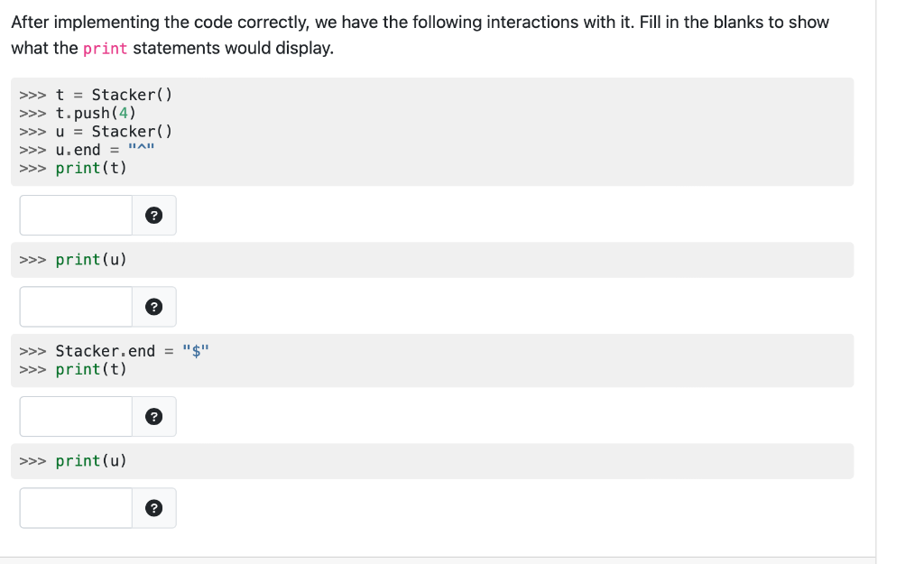Select the blank below the first print(u)
The width and height of the screenshot is (924, 564).
pyautogui.click(x=76, y=307)
